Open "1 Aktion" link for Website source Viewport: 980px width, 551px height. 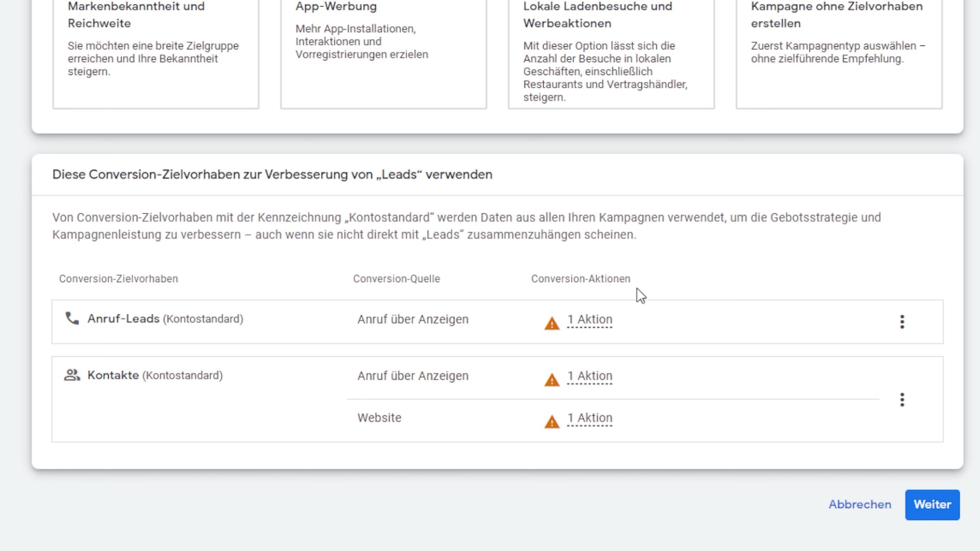tap(590, 418)
